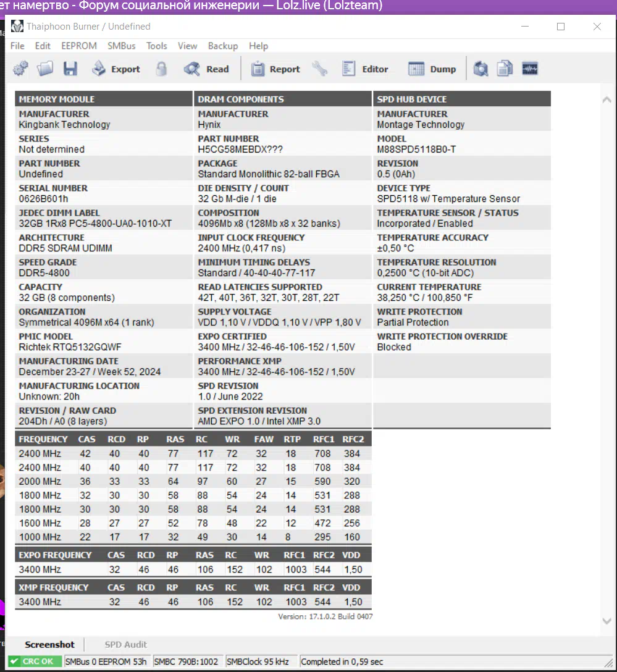Click the Export toolbar button
Viewport: 617px width, 672px height.
[116, 69]
